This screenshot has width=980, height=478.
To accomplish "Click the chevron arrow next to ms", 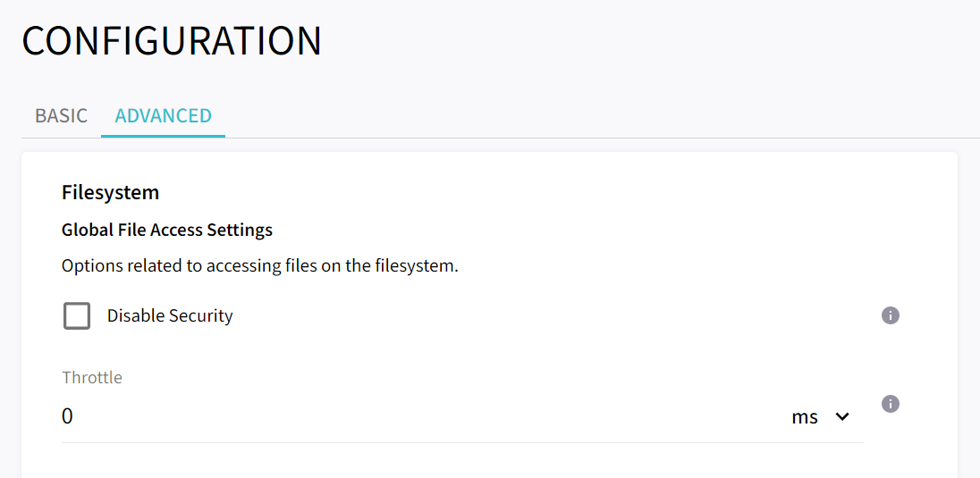I will [841, 417].
